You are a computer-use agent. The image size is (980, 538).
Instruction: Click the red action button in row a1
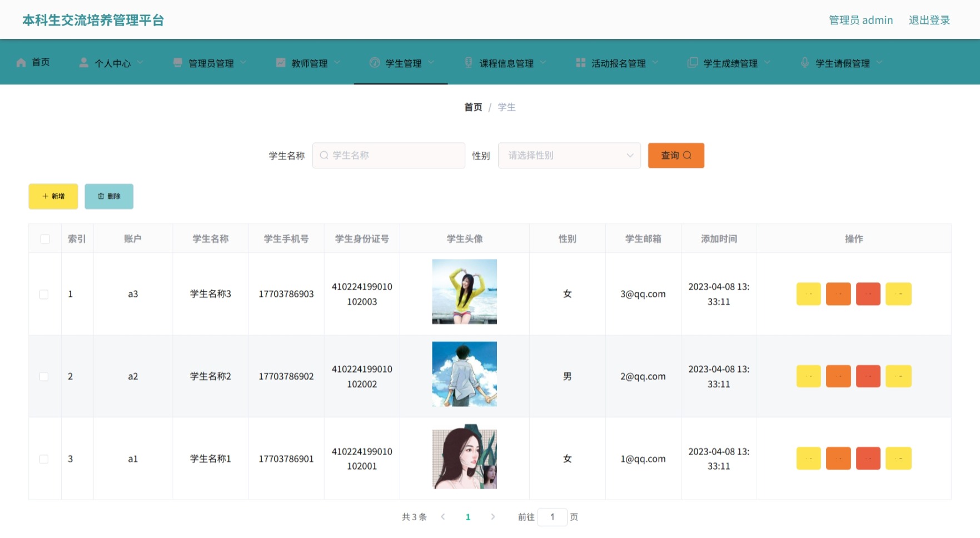(868, 459)
